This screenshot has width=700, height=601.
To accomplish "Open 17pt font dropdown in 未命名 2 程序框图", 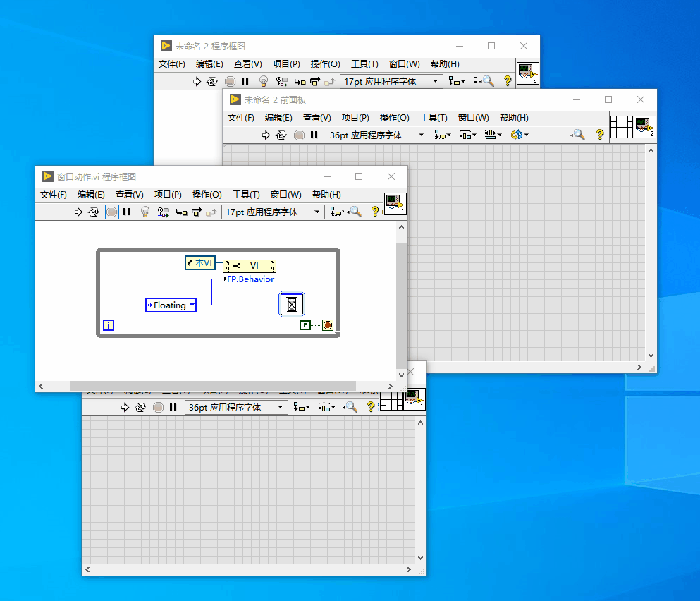I will pos(391,81).
